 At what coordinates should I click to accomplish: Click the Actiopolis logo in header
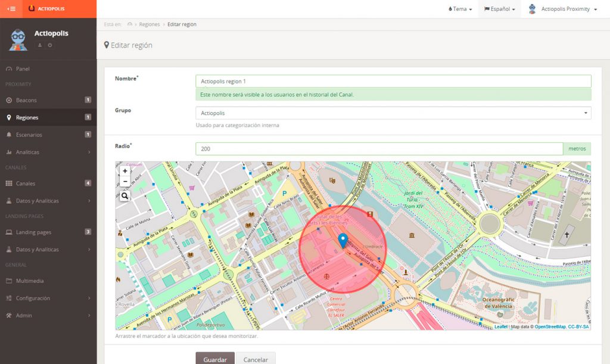46,8
